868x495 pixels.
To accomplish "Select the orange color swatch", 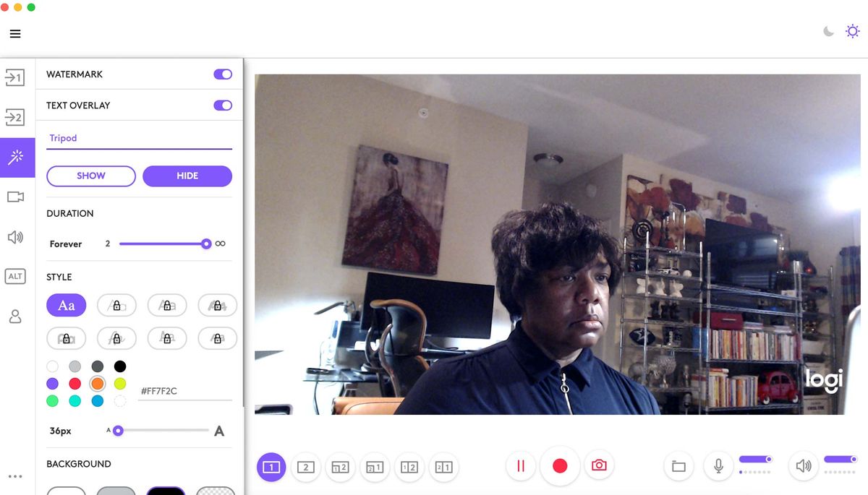I will click(98, 384).
